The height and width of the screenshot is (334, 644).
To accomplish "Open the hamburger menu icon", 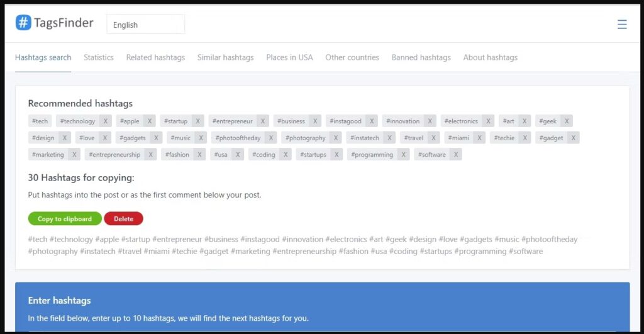I will 622,25.
